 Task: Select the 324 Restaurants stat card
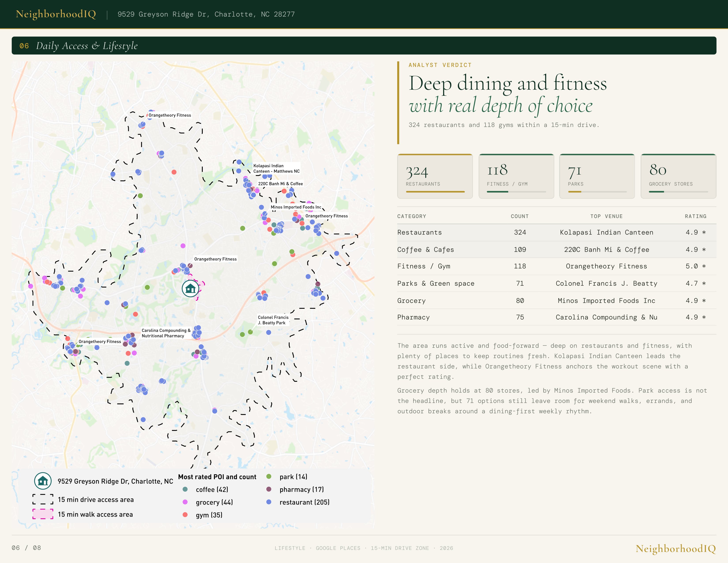tap(435, 176)
